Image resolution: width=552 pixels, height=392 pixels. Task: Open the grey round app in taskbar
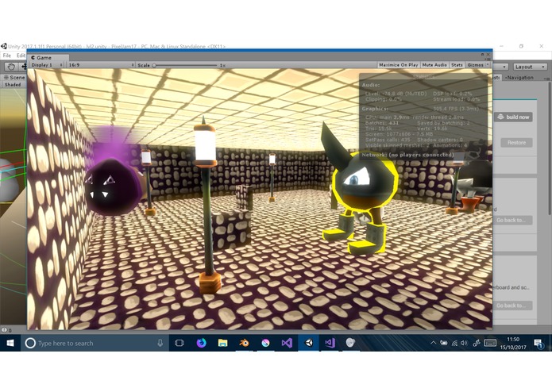tap(350, 343)
